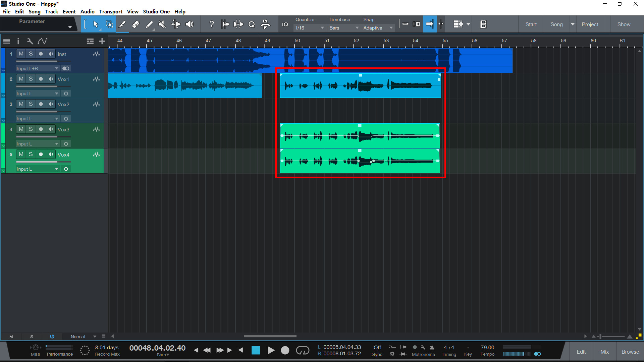Open the Browse panel
644x362 pixels.
pos(630,352)
